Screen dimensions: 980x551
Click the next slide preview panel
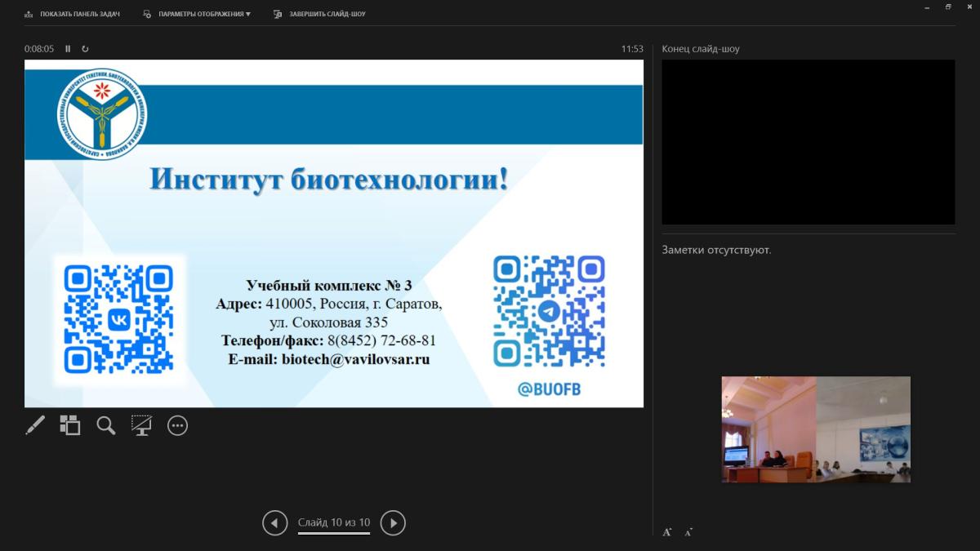[x=808, y=142]
